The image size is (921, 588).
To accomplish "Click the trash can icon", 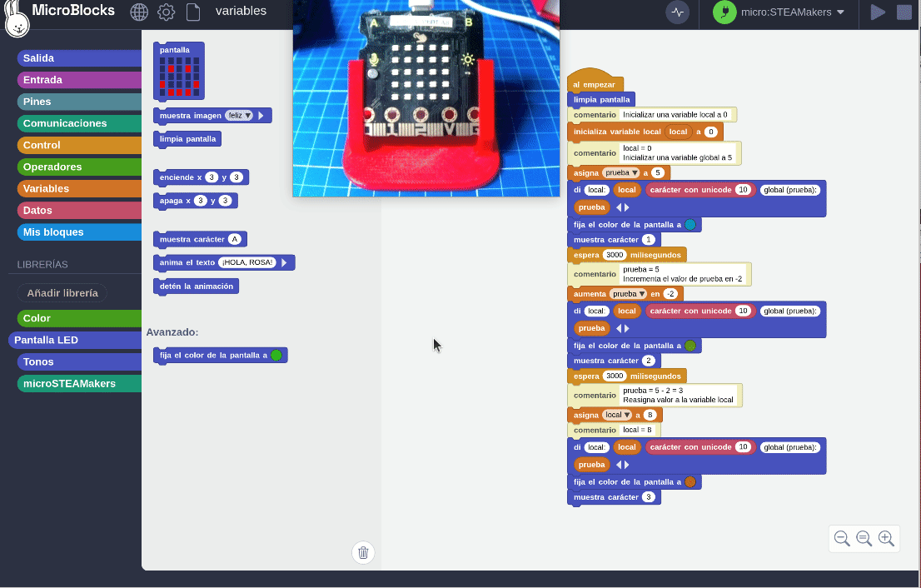I will 363,552.
